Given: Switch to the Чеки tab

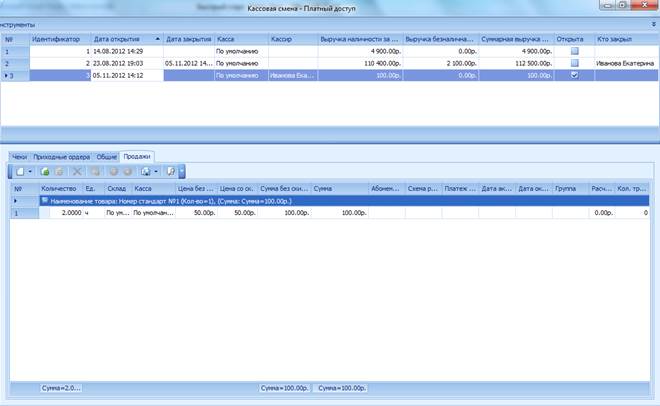Looking at the screenshot, I should [x=18, y=157].
